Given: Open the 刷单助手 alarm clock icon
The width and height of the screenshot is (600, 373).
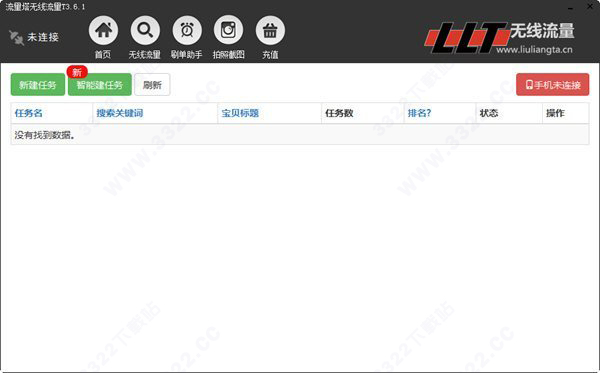Looking at the screenshot, I should (x=187, y=30).
